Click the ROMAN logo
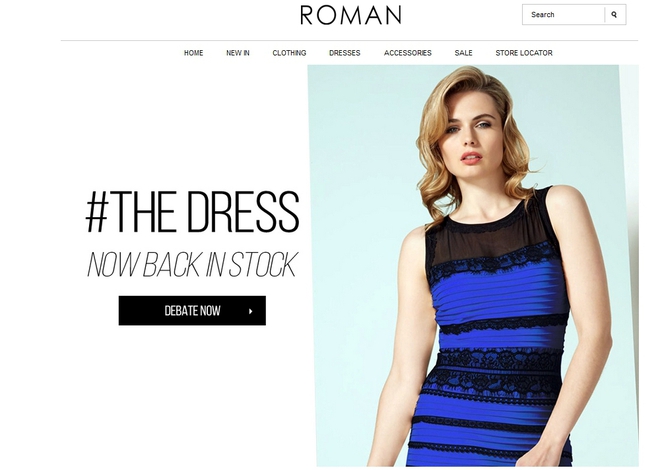The image size is (660, 470). 351,15
